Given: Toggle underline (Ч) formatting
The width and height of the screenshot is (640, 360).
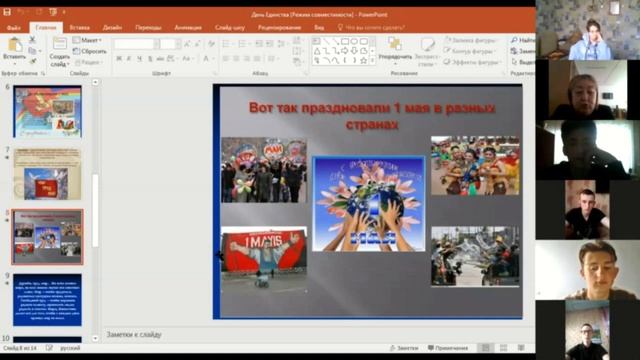Looking at the screenshot, I should pos(139,59).
